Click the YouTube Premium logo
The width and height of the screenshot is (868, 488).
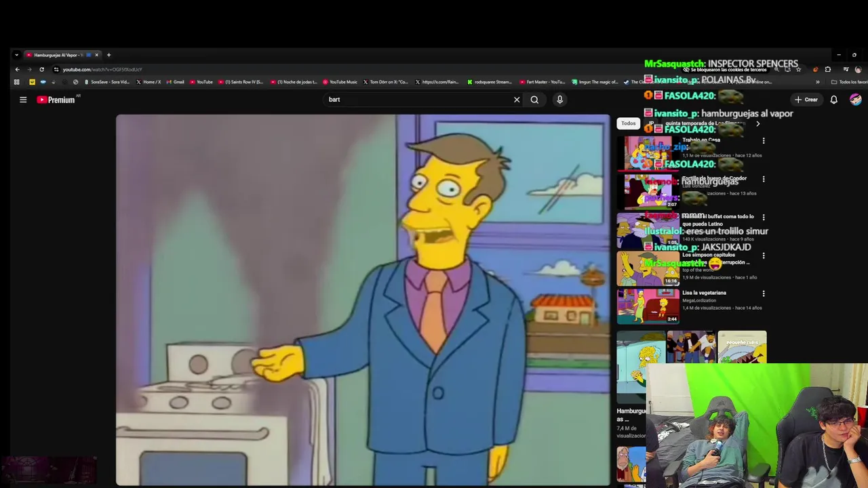point(56,100)
